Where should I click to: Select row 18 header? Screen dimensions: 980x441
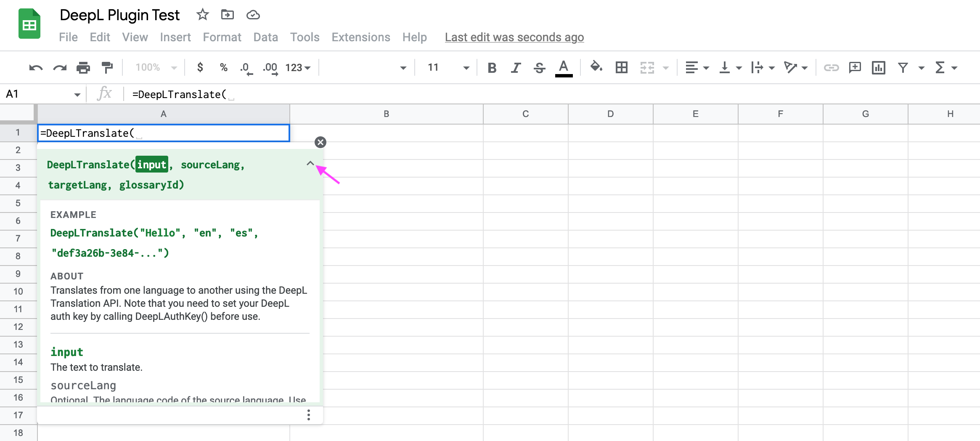pos(18,433)
